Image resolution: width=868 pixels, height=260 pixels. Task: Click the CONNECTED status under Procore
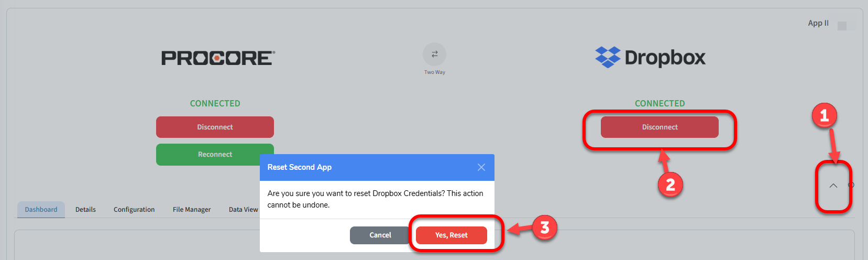pos(215,104)
